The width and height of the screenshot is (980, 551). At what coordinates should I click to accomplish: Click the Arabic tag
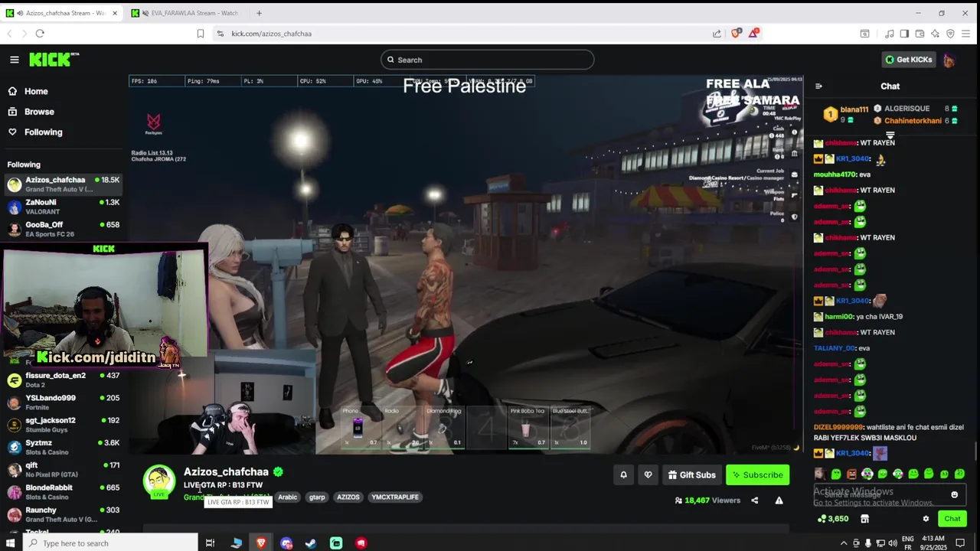288,497
